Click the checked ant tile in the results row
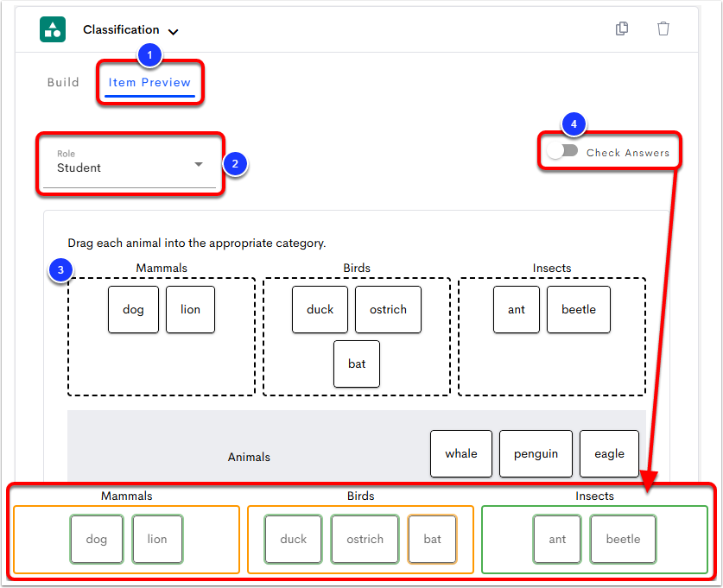Viewport: 723px width, 588px height. pyautogui.click(x=557, y=539)
